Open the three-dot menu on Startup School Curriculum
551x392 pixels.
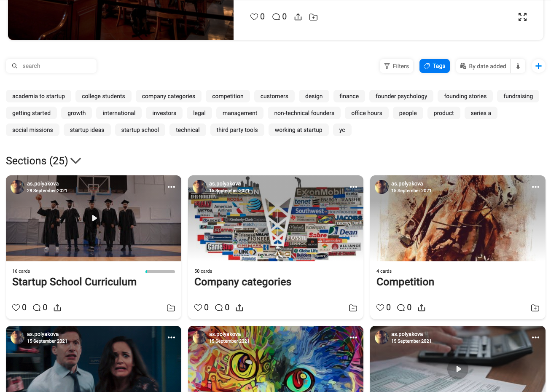point(171,187)
